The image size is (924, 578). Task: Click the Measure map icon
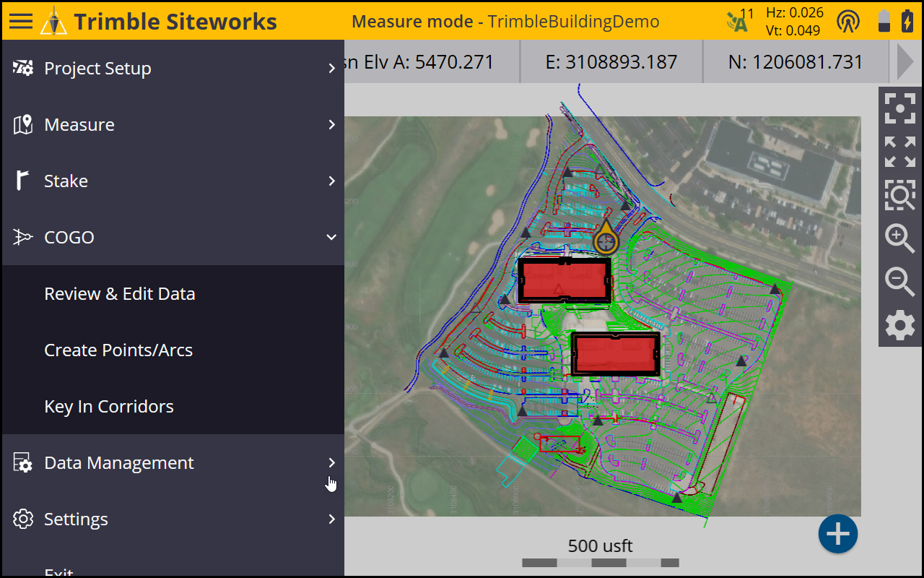point(23,124)
